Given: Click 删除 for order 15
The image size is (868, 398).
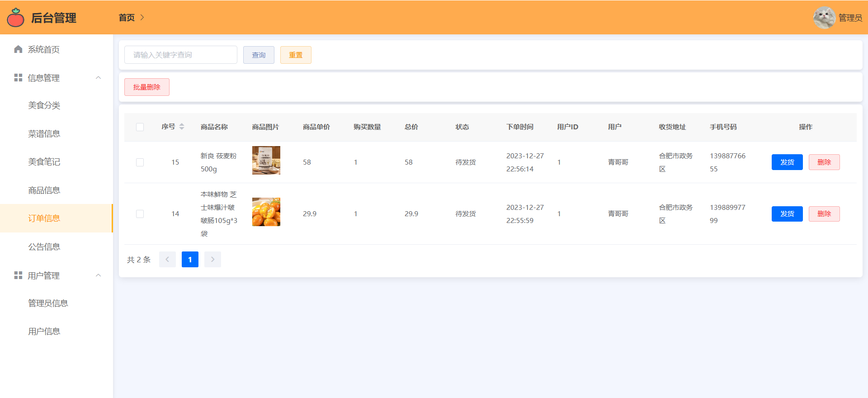Looking at the screenshot, I should [824, 162].
